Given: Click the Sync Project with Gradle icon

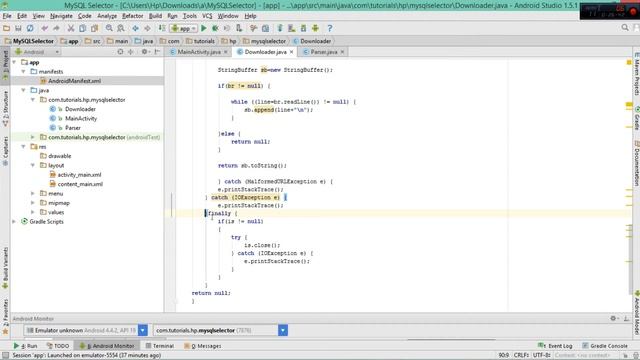Looking at the screenshot, I should click(280, 28).
